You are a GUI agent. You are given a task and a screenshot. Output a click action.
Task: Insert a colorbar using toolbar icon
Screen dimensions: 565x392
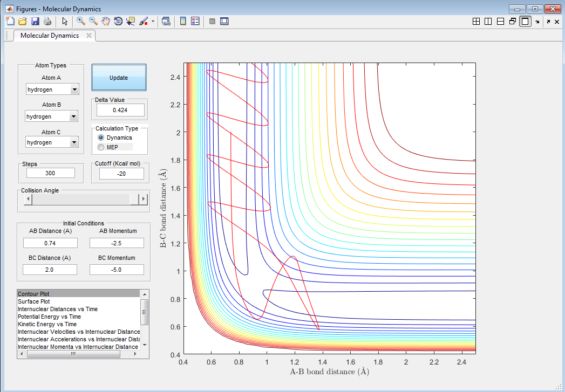click(183, 22)
